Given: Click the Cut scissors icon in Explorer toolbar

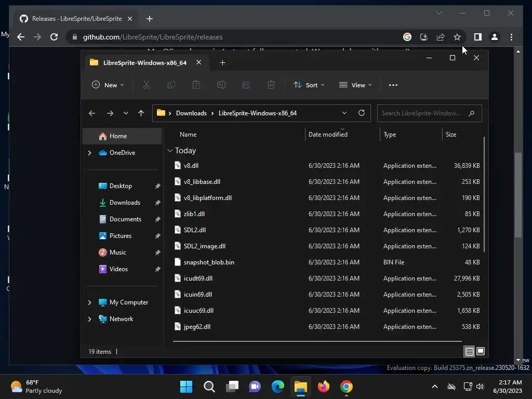Looking at the screenshot, I should coord(146,85).
